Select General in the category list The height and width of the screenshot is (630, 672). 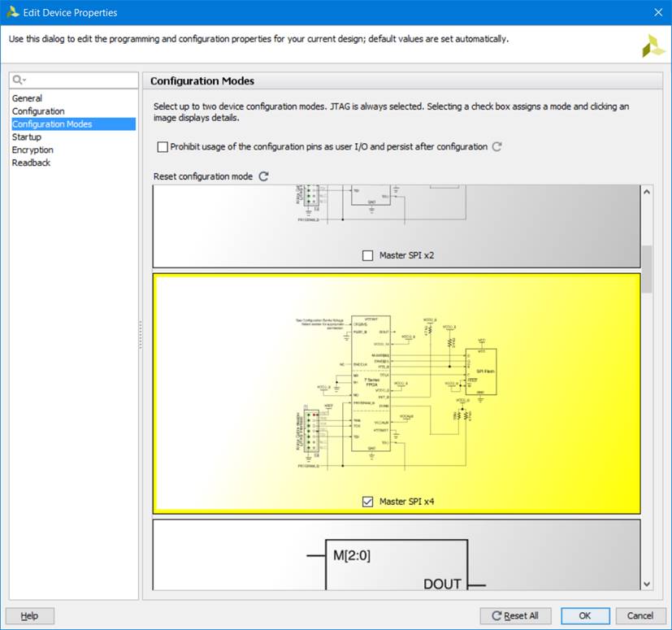click(x=27, y=98)
